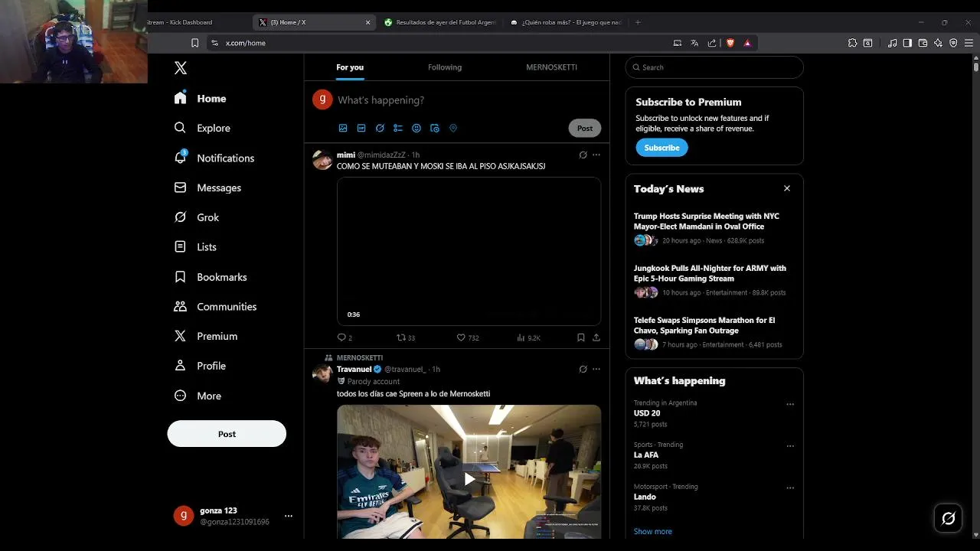Open the browser extensions puzzle icon
Image resolution: width=980 pixels, height=551 pixels.
[x=852, y=43]
